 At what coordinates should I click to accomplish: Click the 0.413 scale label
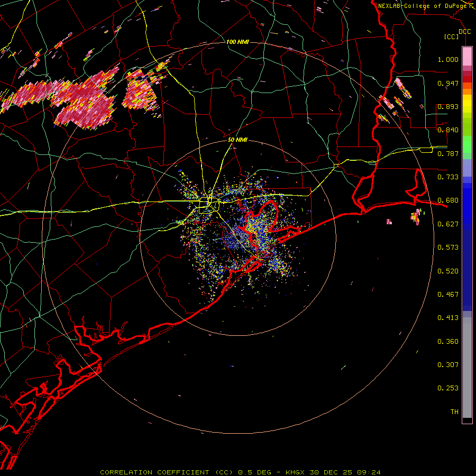coord(448,318)
